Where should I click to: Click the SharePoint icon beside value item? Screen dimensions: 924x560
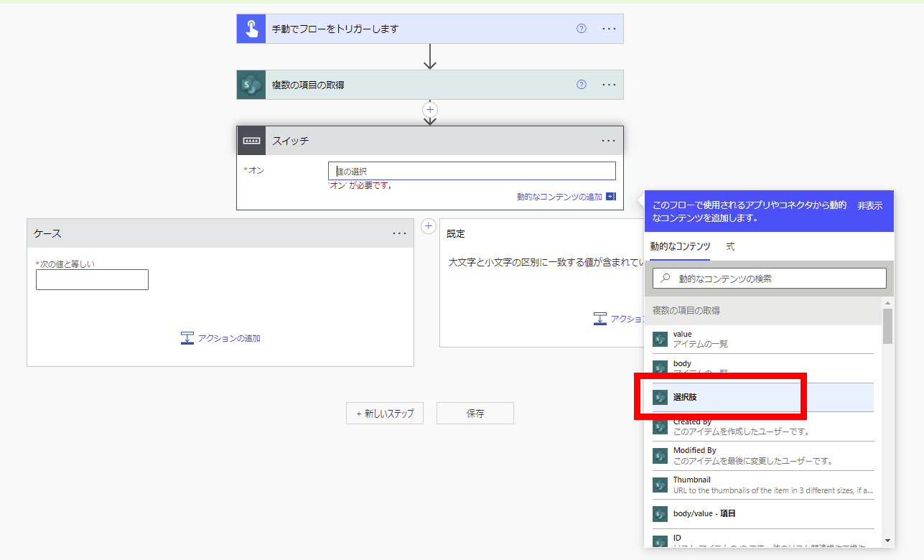pyautogui.click(x=659, y=338)
